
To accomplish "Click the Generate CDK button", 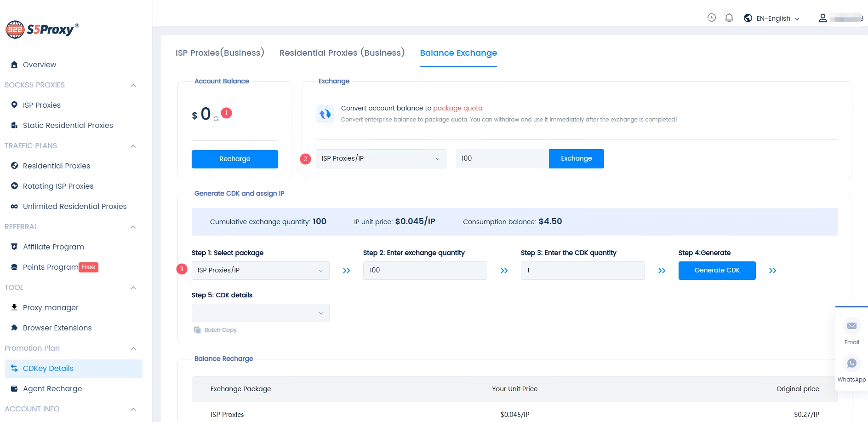I will (717, 271).
